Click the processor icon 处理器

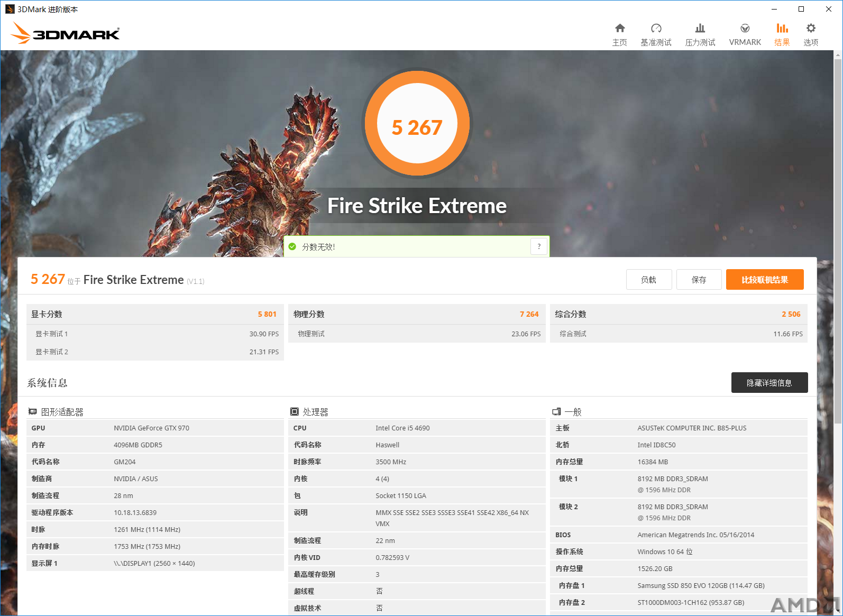pos(295,411)
